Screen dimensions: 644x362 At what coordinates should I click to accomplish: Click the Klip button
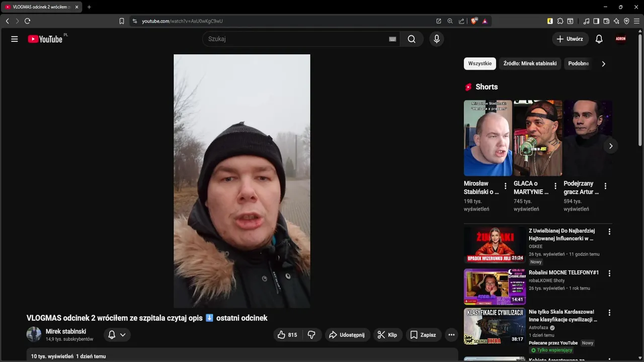[387, 335]
